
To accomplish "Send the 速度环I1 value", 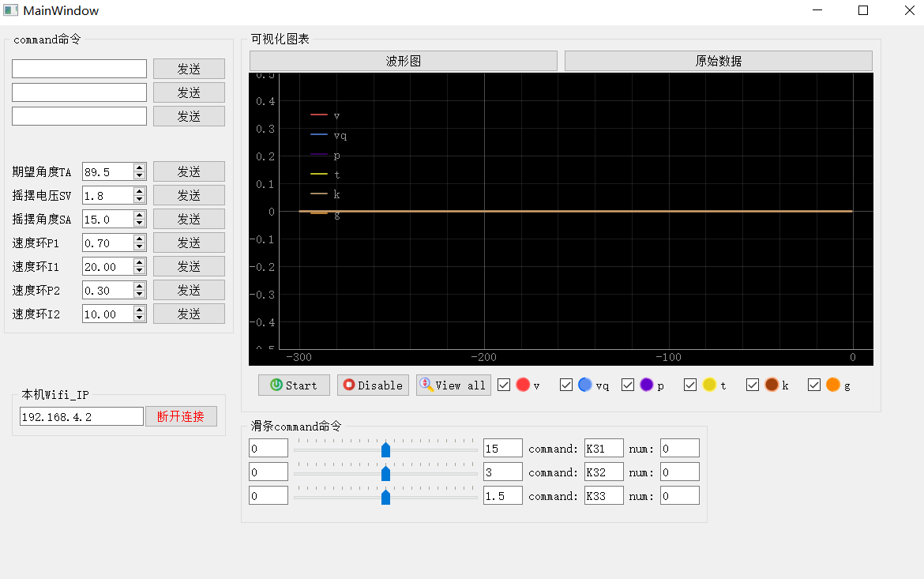I will click(x=190, y=266).
